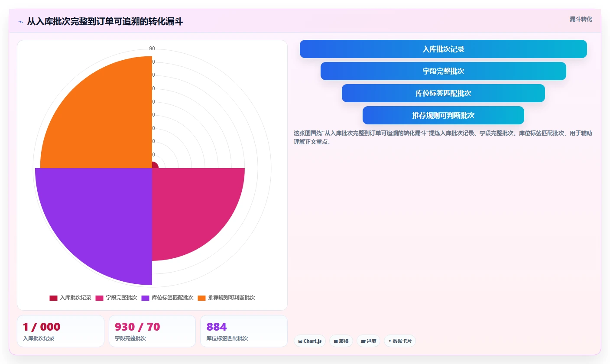Click the funnel panel title text
Viewport: 610px width, 364px height.
tap(105, 22)
